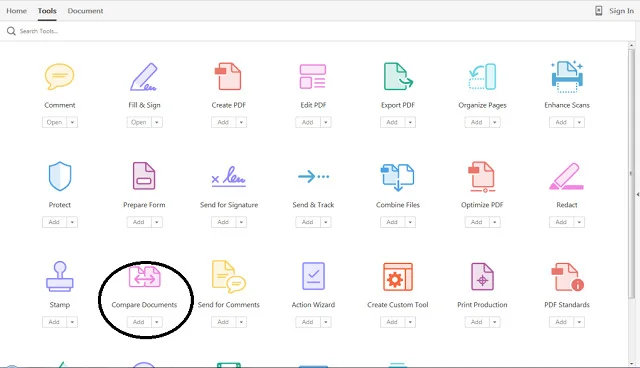
Task: Expand the dropdown arrow under Protect
Action: click(72, 222)
